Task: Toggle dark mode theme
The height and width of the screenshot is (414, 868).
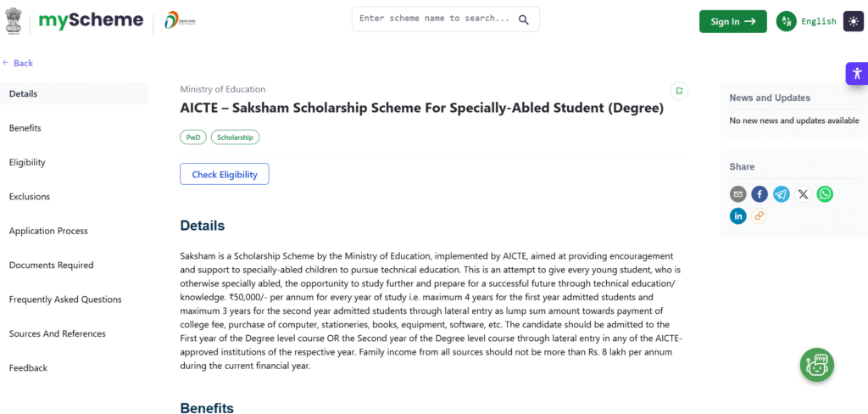Action: pos(853,21)
